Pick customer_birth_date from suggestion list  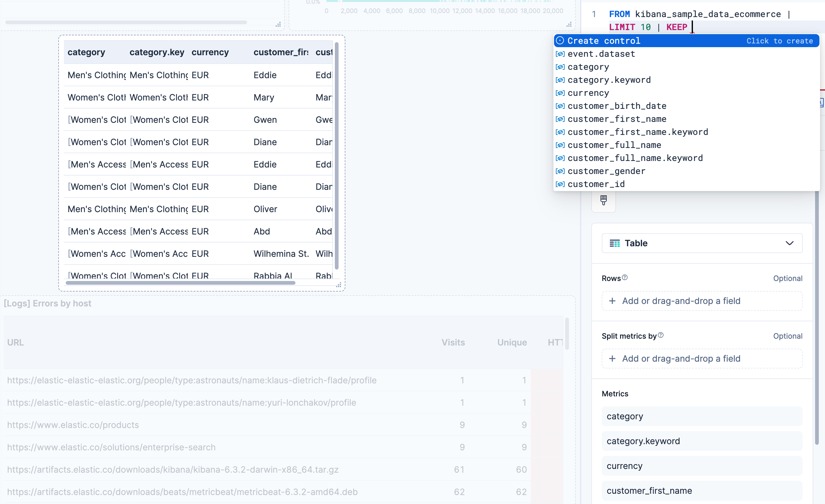click(x=617, y=106)
